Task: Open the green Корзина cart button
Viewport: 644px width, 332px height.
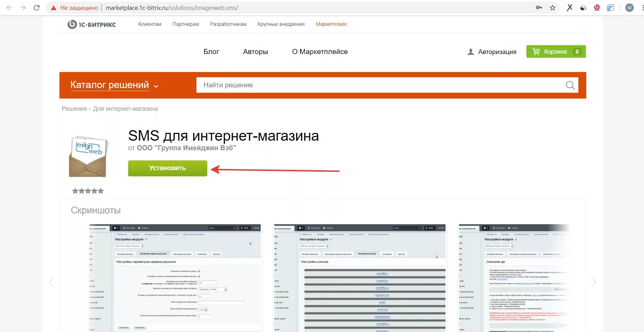Action: pos(556,52)
